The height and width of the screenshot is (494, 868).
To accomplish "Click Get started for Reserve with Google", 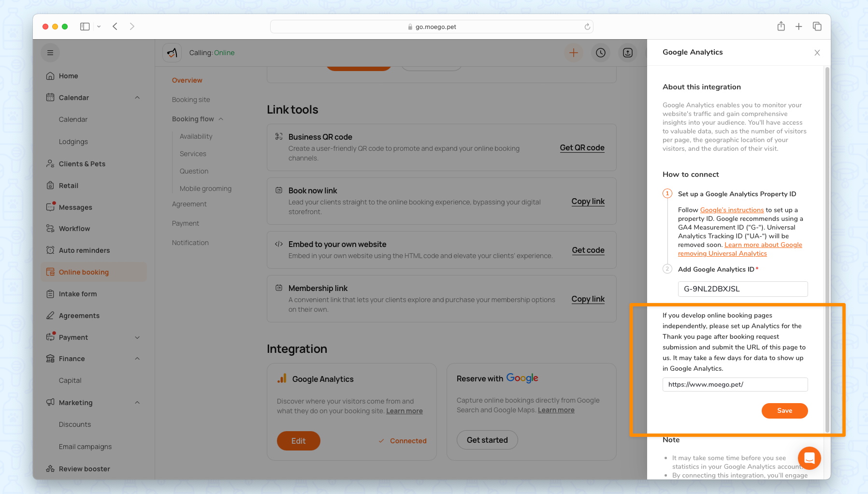I will tap(487, 440).
